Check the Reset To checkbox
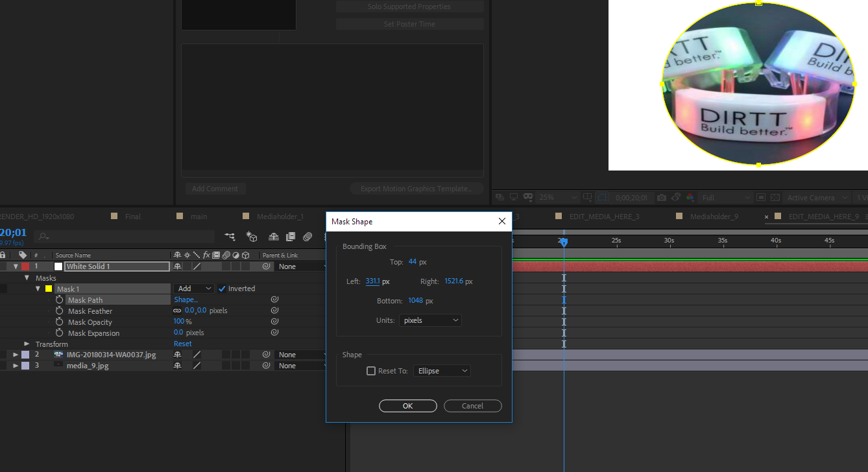The height and width of the screenshot is (472, 868). [371, 371]
